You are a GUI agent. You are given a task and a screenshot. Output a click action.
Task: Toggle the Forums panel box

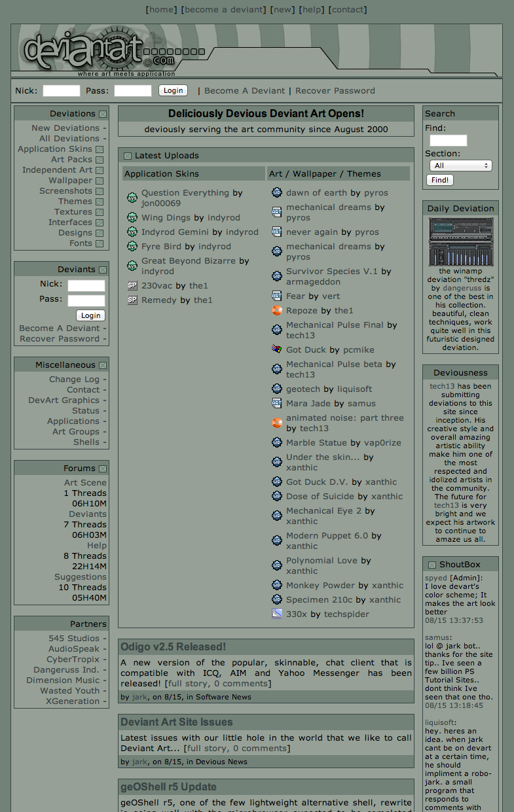[103, 468]
